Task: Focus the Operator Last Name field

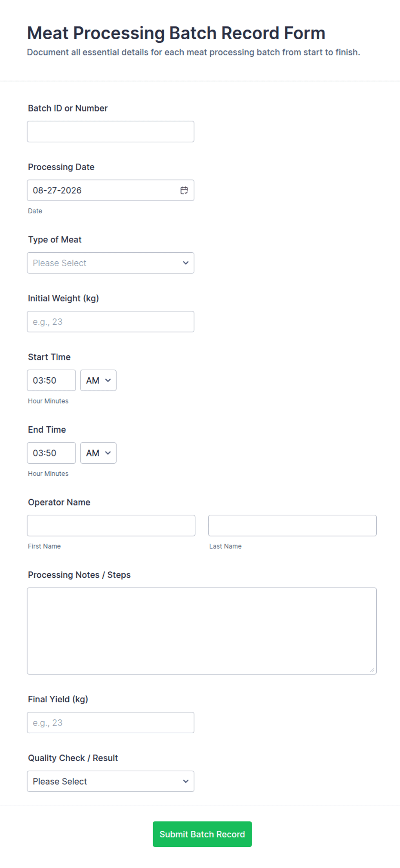Action: coord(292,526)
